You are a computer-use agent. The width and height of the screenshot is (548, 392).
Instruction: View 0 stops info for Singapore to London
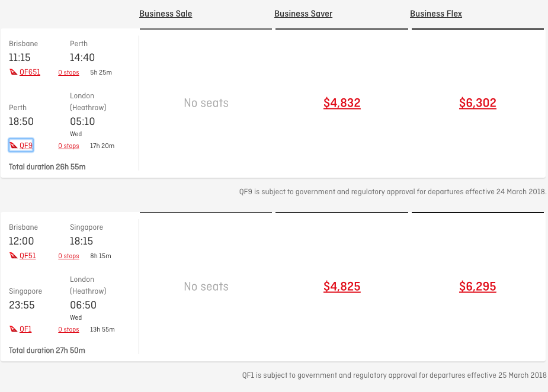(x=69, y=329)
